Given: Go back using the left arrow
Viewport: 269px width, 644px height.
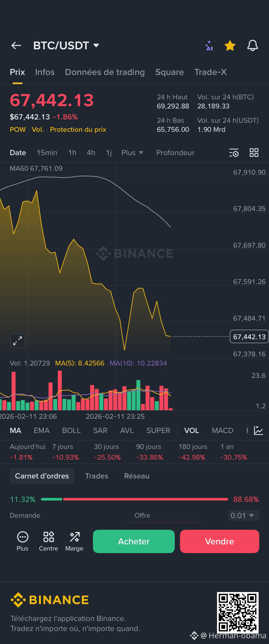Looking at the screenshot, I should (16, 46).
